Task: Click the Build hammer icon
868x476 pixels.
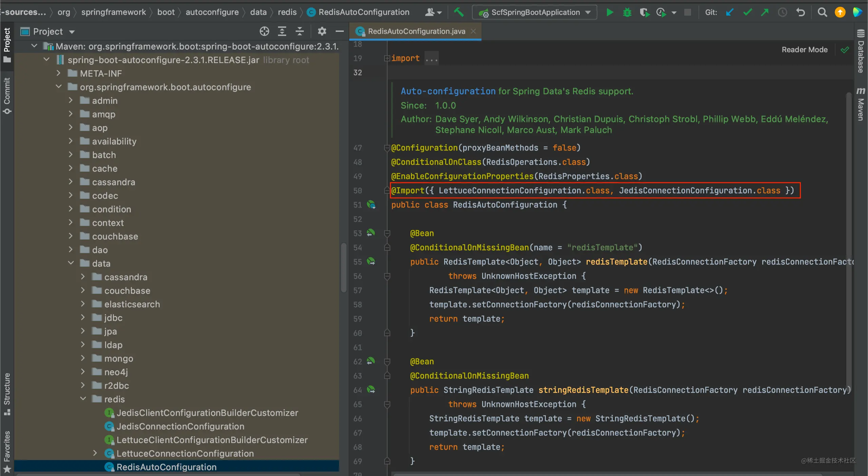Action: (458, 13)
